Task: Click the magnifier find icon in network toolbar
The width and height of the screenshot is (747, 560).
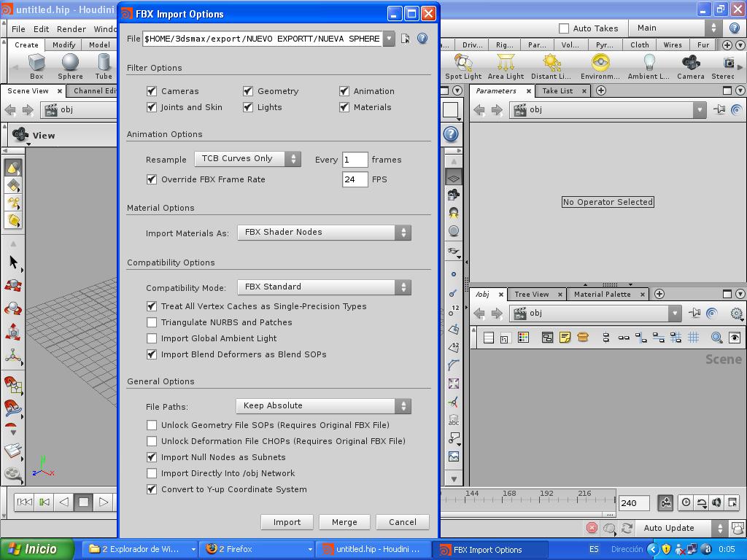Action: click(x=716, y=338)
